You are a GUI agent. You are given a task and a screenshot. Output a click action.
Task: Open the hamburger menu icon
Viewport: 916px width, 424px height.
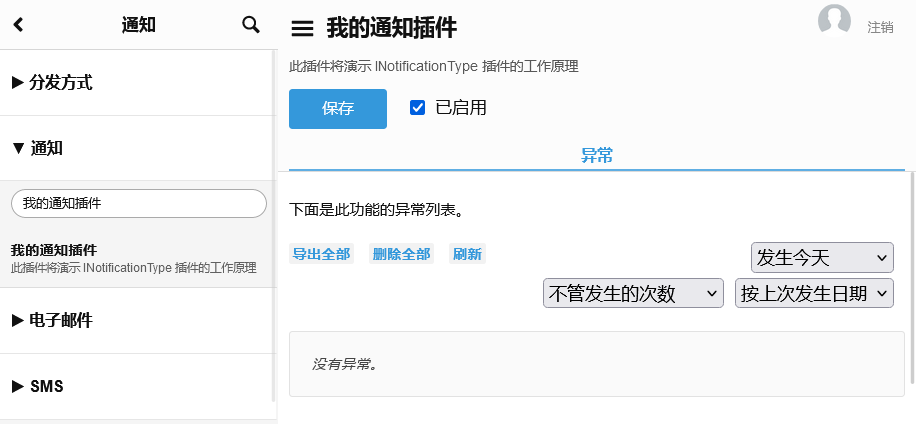click(x=302, y=29)
